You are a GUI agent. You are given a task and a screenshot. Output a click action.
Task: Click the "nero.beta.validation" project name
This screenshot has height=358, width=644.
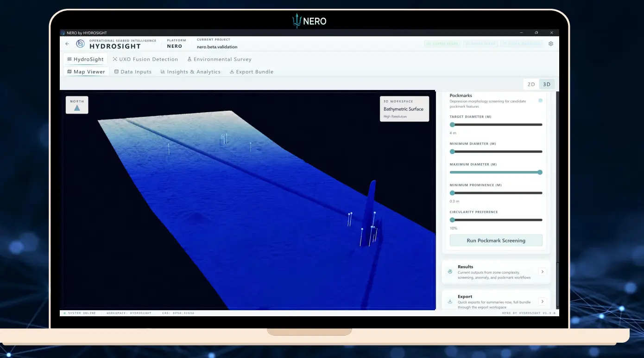(217, 47)
